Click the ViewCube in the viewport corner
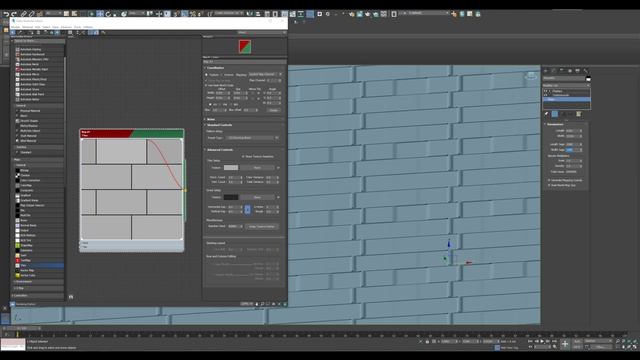The width and height of the screenshot is (640, 360). tap(531, 76)
